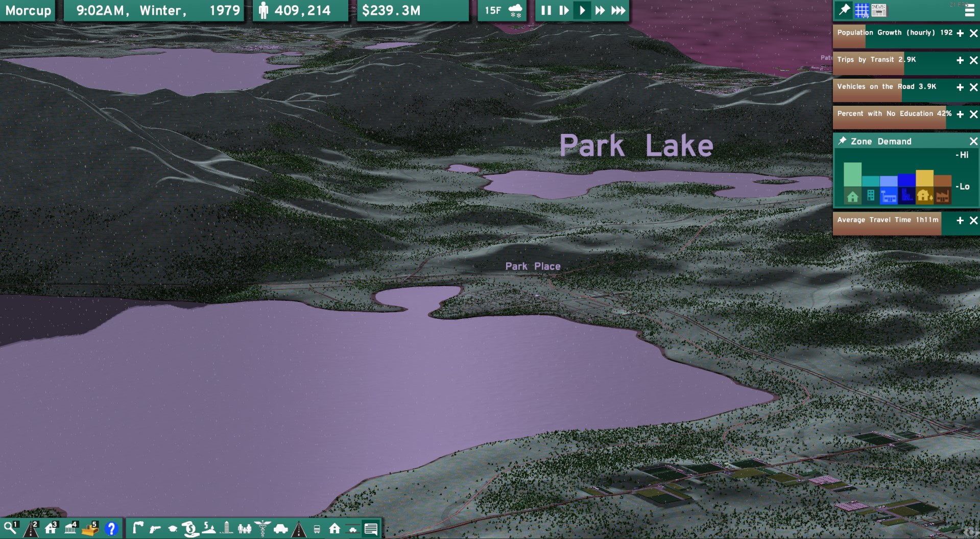Expand Trips by Transit chart with plus

pyautogui.click(x=960, y=60)
